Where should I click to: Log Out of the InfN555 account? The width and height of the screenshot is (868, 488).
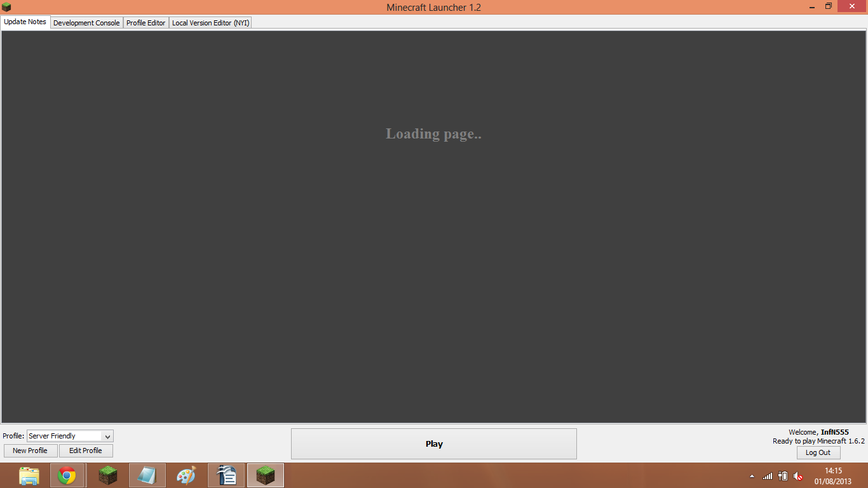click(x=818, y=452)
